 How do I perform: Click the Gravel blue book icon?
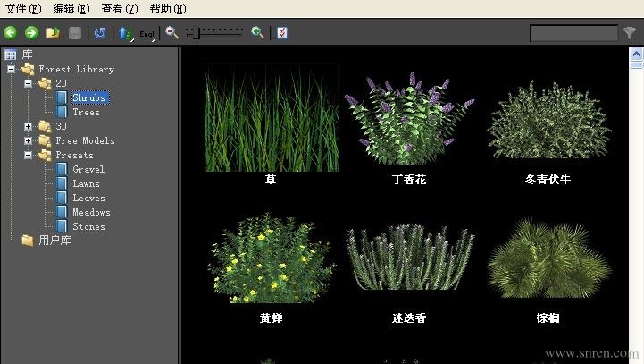[62, 169]
